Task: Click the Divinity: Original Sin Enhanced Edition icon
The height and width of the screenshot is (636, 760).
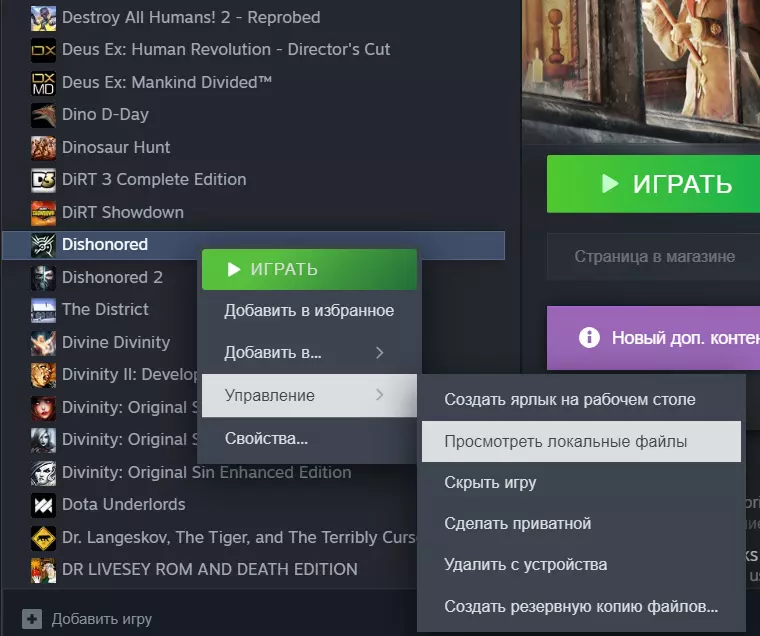Action: (x=43, y=473)
